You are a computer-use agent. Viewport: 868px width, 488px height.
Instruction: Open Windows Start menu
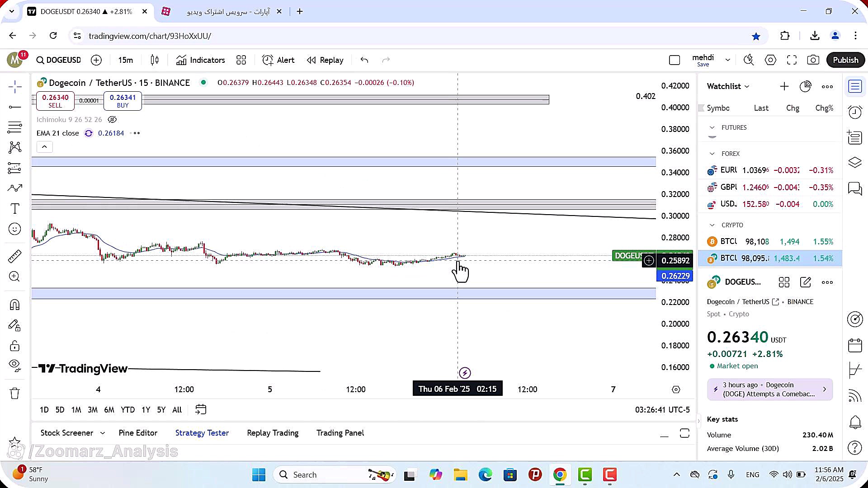pyautogui.click(x=259, y=475)
